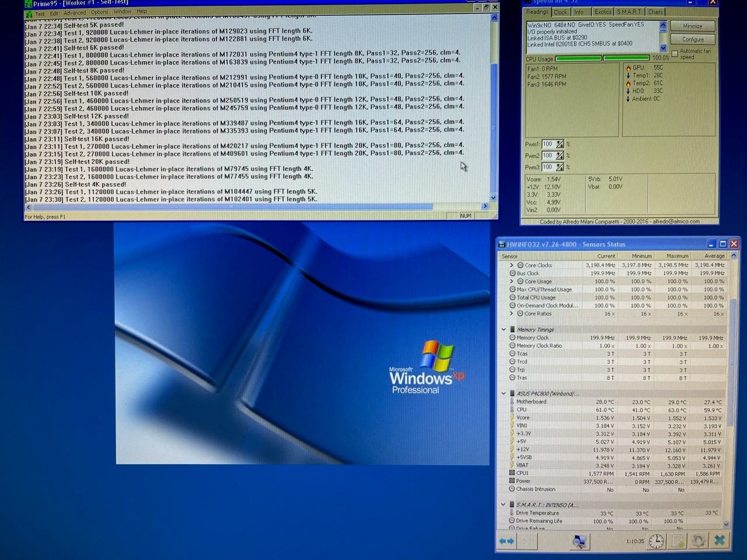Screen dimensions: 747x560
Task: Click the Pwm1 value field
Action: pos(549,144)
